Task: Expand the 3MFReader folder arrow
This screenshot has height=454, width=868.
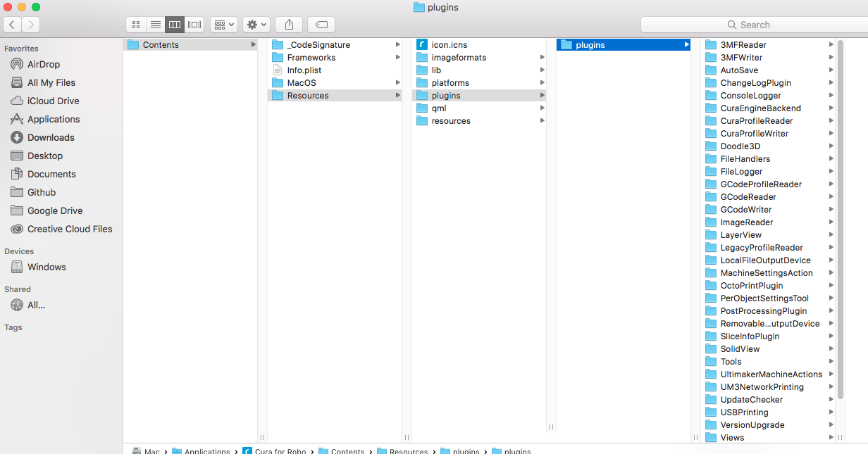Action: click(x=831, y=44)
